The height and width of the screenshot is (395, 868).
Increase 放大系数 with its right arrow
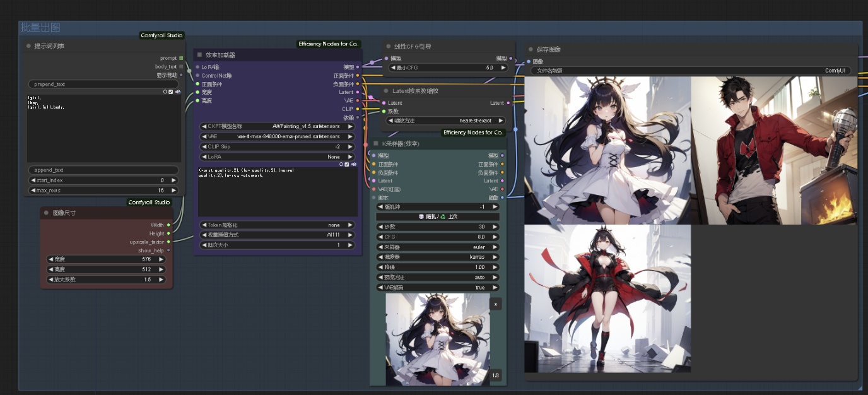[x=161, y=279]
